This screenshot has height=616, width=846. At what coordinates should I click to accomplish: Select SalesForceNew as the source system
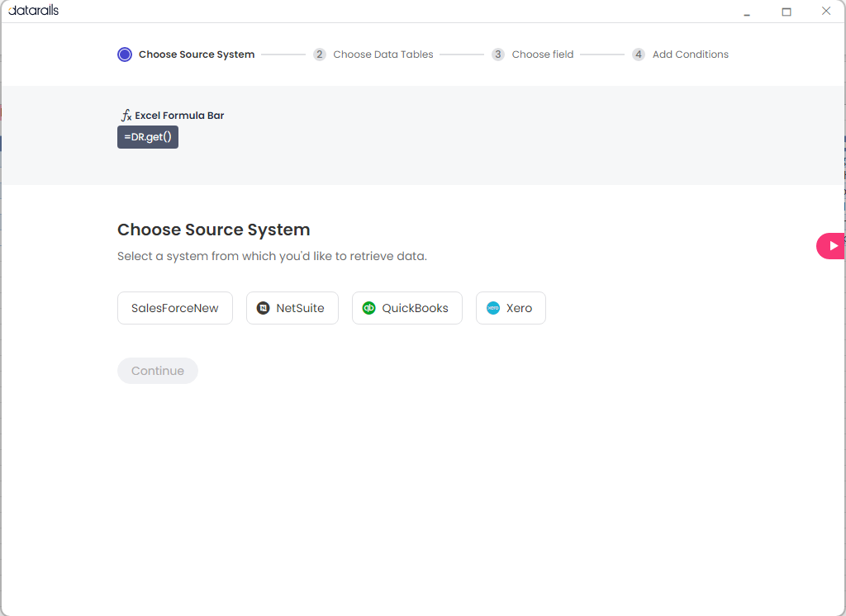click(x=175, y=308)
